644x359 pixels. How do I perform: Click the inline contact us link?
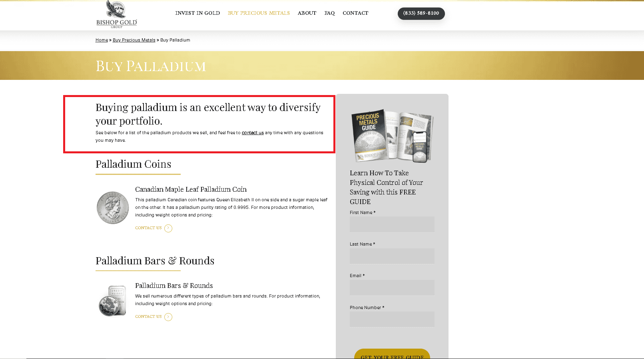pyautogui.click(x=253, y=133)
